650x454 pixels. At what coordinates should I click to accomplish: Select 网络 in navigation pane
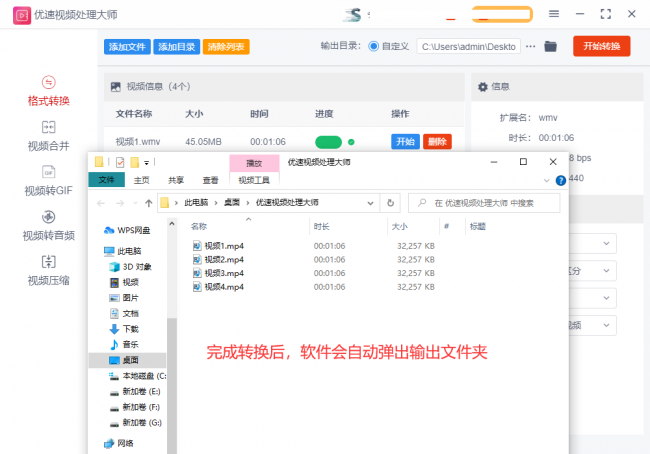[119, 443]
